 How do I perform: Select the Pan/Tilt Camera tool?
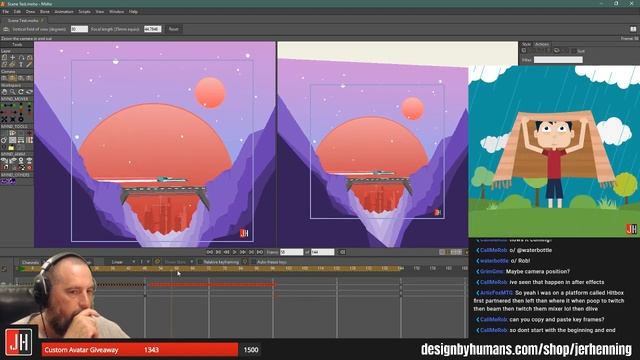[x=29, y=78]
